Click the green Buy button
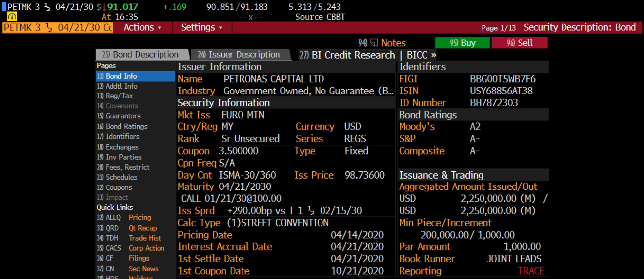Screen dimensions: 644x279 463,43
